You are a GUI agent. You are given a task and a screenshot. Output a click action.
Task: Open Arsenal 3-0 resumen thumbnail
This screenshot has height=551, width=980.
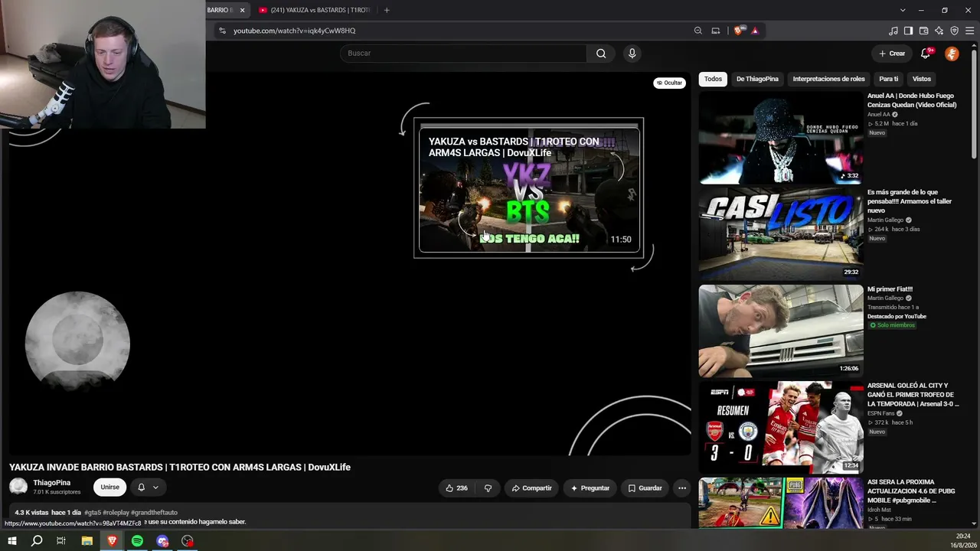point(781,428)
